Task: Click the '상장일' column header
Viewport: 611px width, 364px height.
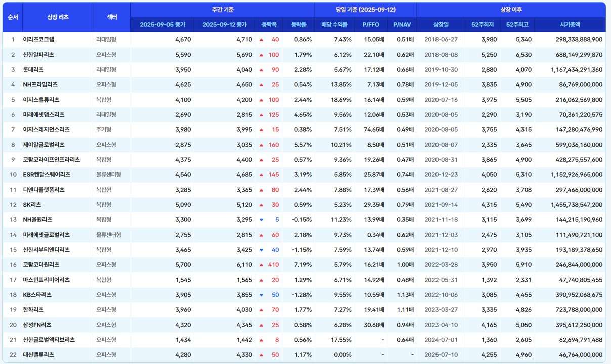Action: [x=441, y=25]
